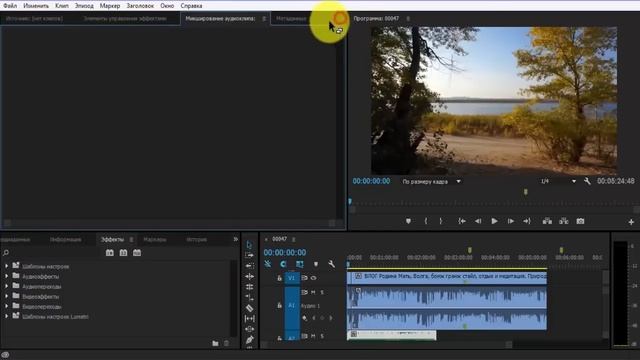Toggle V1 track output eye
Viewport: 640px width, 360px height.
point(313,278)
